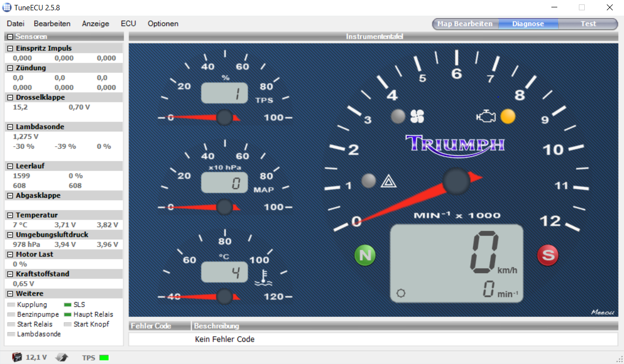The height and width of the screenshot is (364, 624).
Task: Open the ECU menu
Action: 129,24
